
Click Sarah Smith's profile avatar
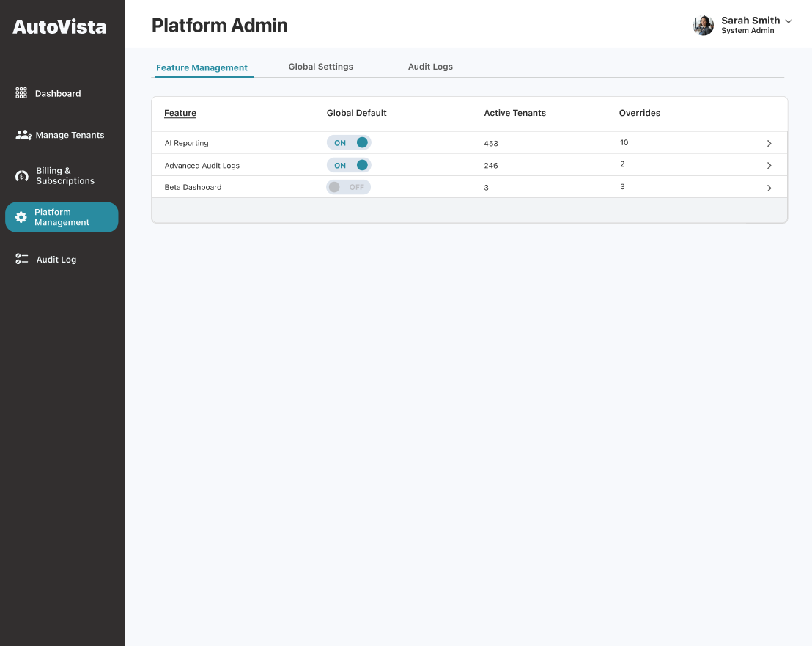pos(703,25)
